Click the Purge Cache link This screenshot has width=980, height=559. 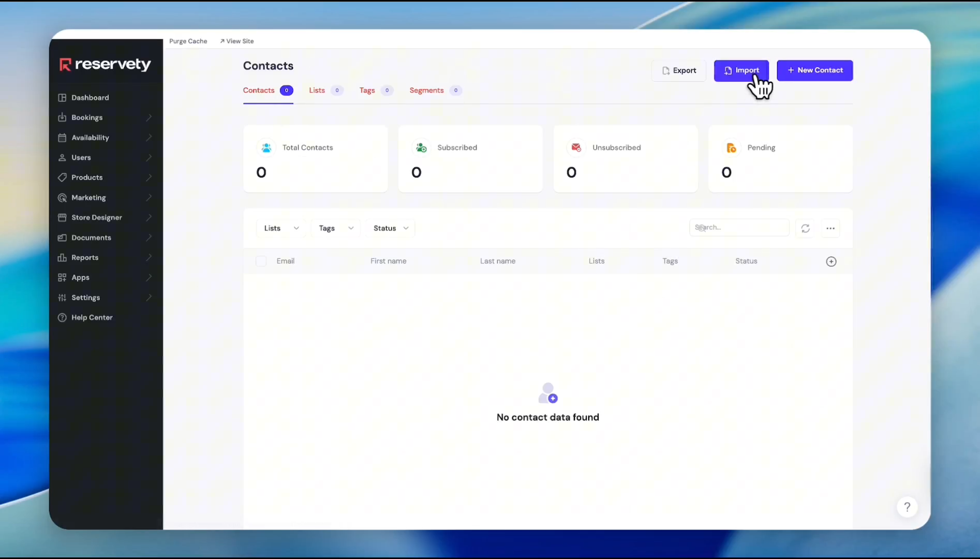tap(188, 41)
